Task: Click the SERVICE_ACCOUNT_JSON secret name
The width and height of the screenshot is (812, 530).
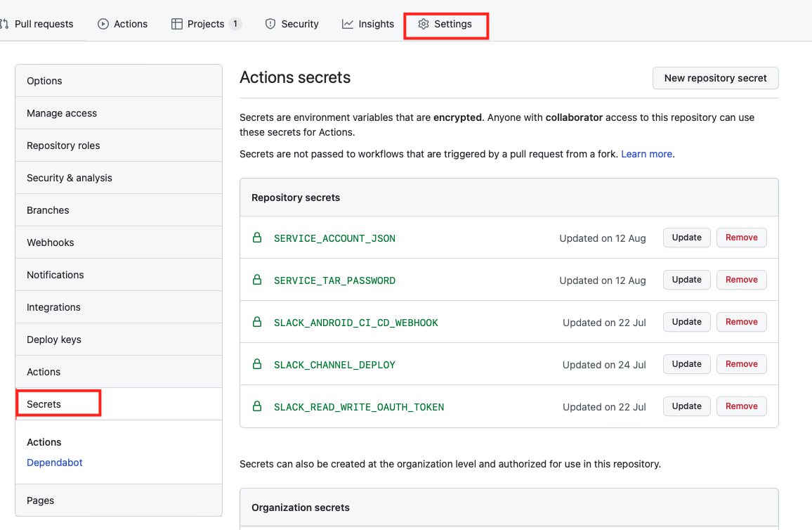Action: (334, 238)
